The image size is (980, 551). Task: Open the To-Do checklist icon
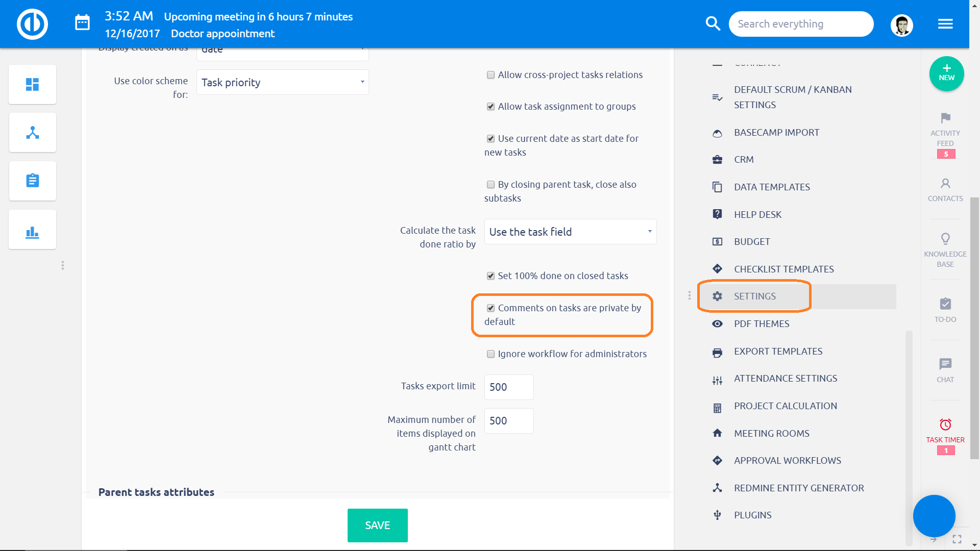[x=945, y=304]
